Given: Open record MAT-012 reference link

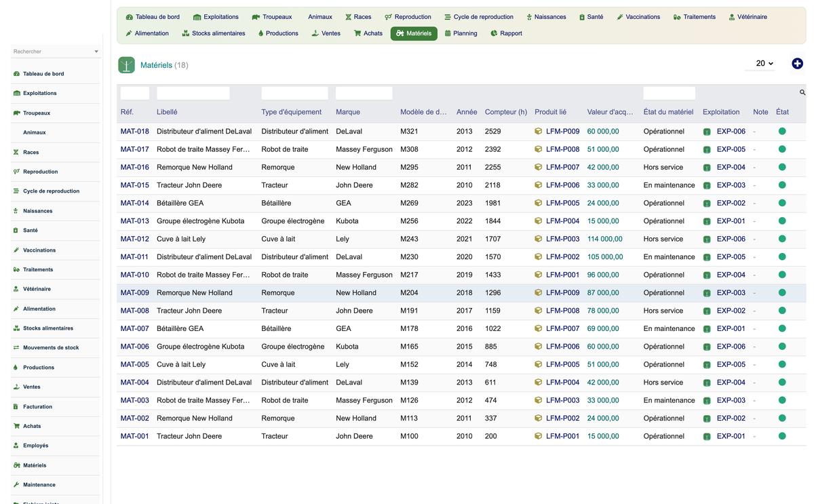Looking at the screenshot, I should [135, 239].
